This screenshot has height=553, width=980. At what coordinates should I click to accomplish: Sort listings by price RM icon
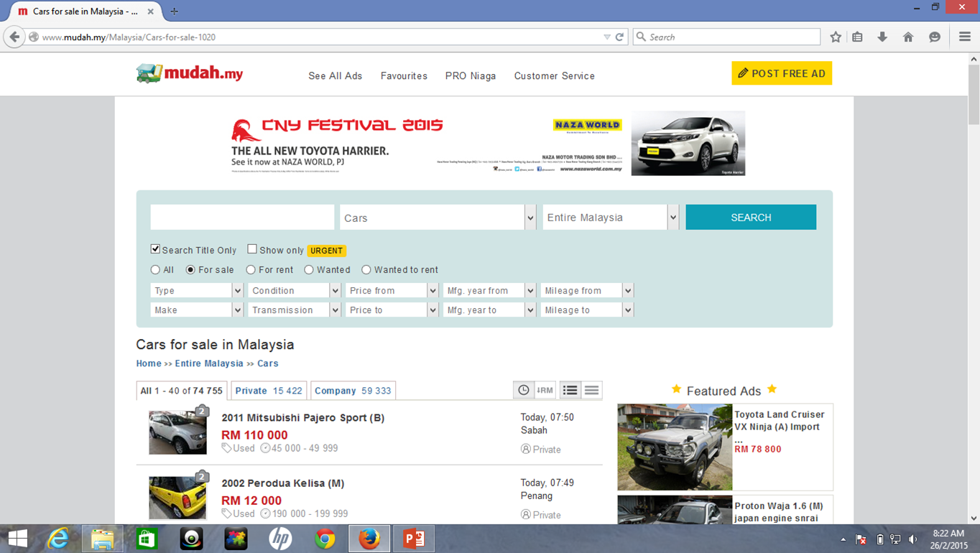tap(545, 390)
